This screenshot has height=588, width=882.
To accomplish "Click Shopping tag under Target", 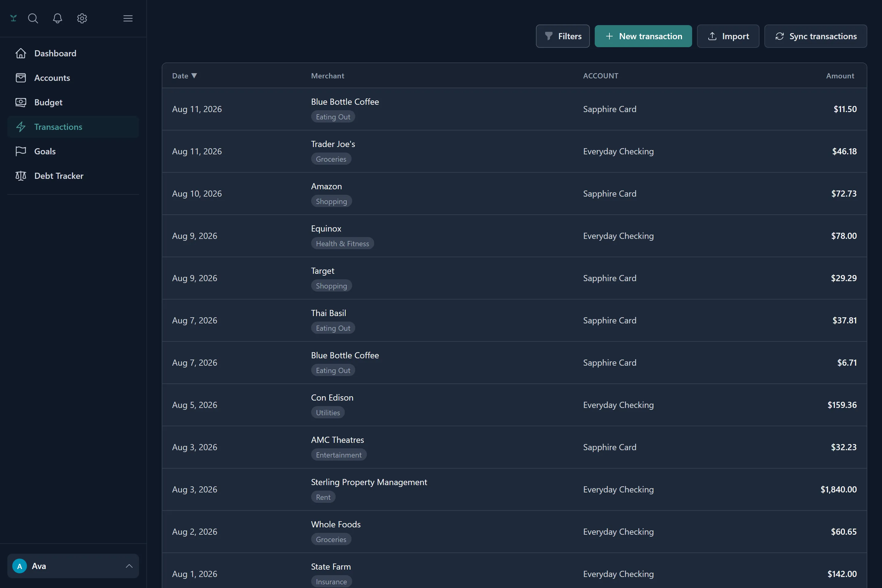I will pyautogui.click(x=331, y=286).
